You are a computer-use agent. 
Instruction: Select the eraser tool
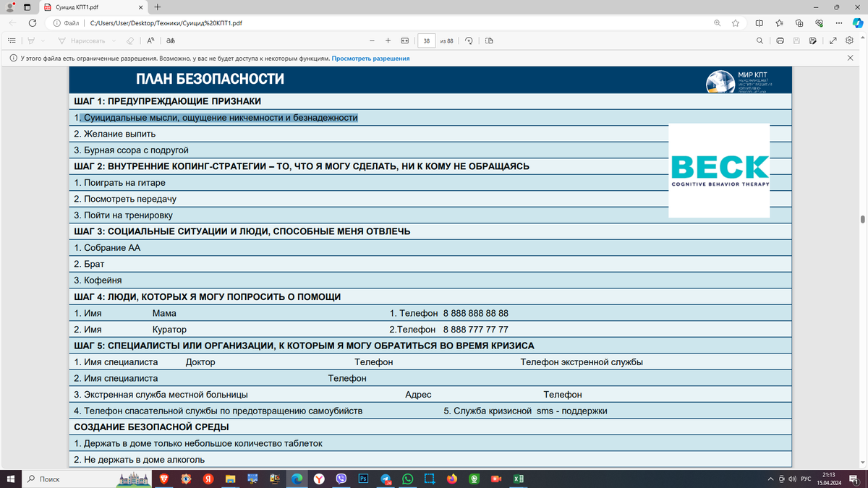coord(130,40)
